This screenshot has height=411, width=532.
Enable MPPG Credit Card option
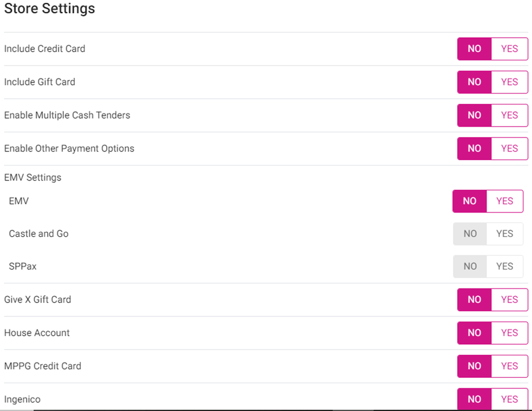(509, 366)
